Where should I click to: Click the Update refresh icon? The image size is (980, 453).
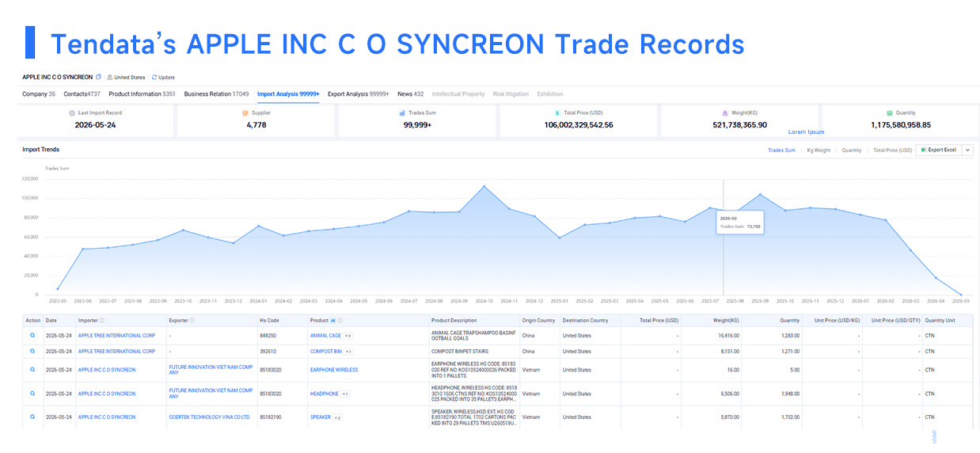[154, 78]
